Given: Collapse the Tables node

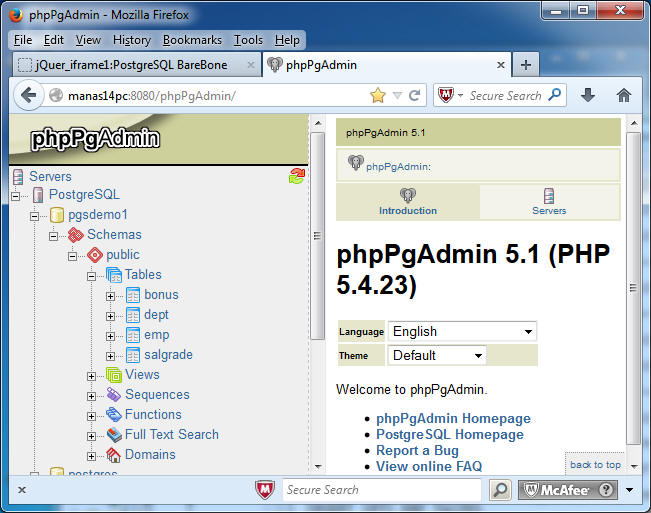Looking at the screenshot, I should pyautogui.click(x=92, y=276).
